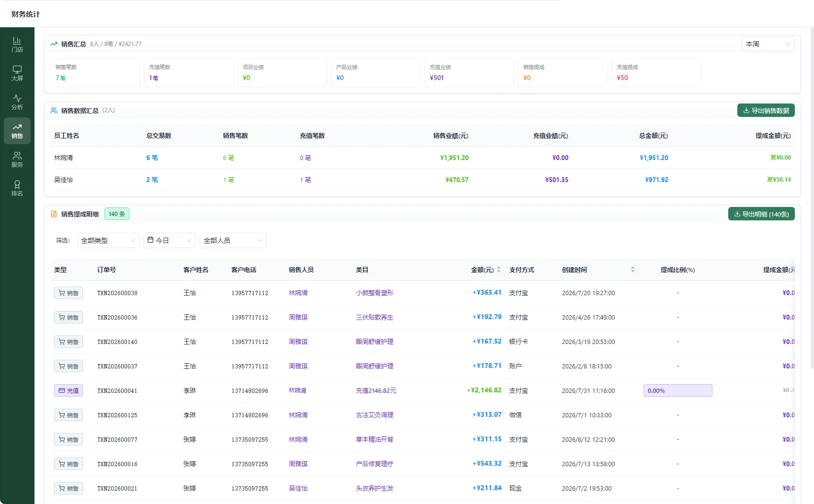
Task: Open the 排名 sidebar icon
Action: coord(17,188)
